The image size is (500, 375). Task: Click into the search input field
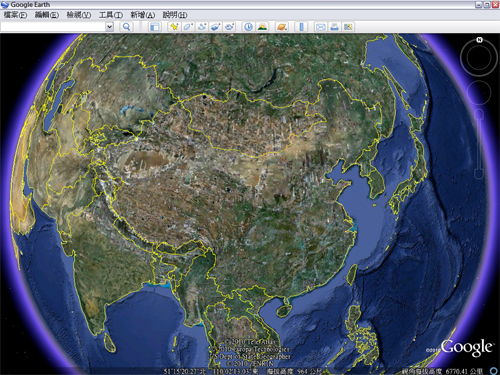(53, 27)
